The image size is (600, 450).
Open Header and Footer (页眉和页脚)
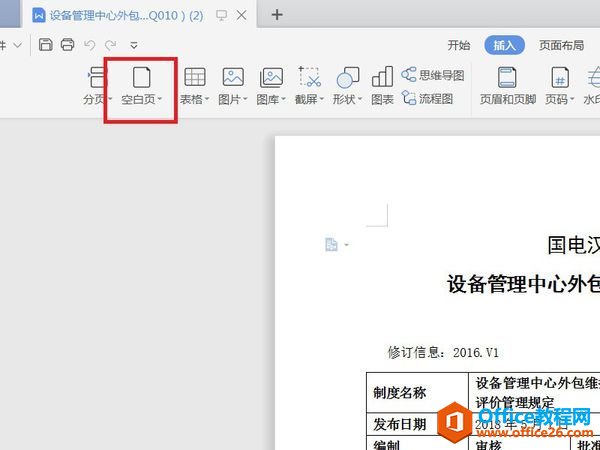508,78
